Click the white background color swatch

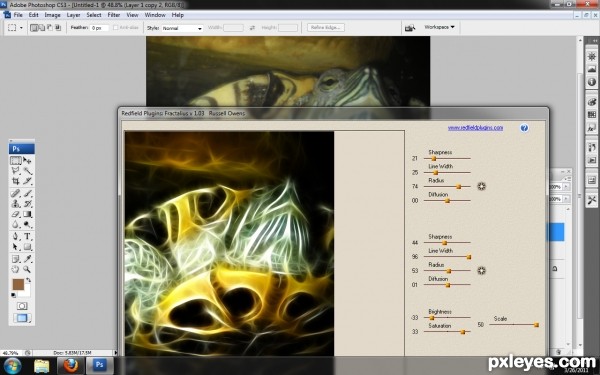click(x=26, y=292)
